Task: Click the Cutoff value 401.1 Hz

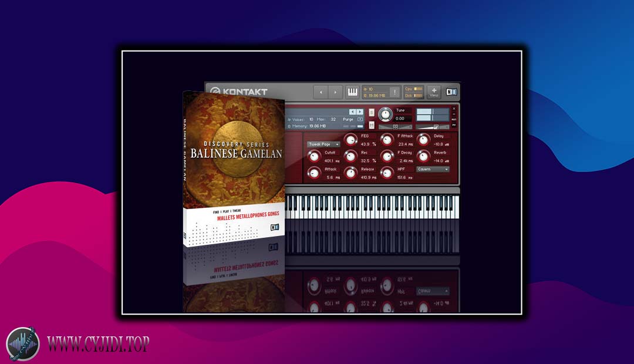Action: click(332, 161)
